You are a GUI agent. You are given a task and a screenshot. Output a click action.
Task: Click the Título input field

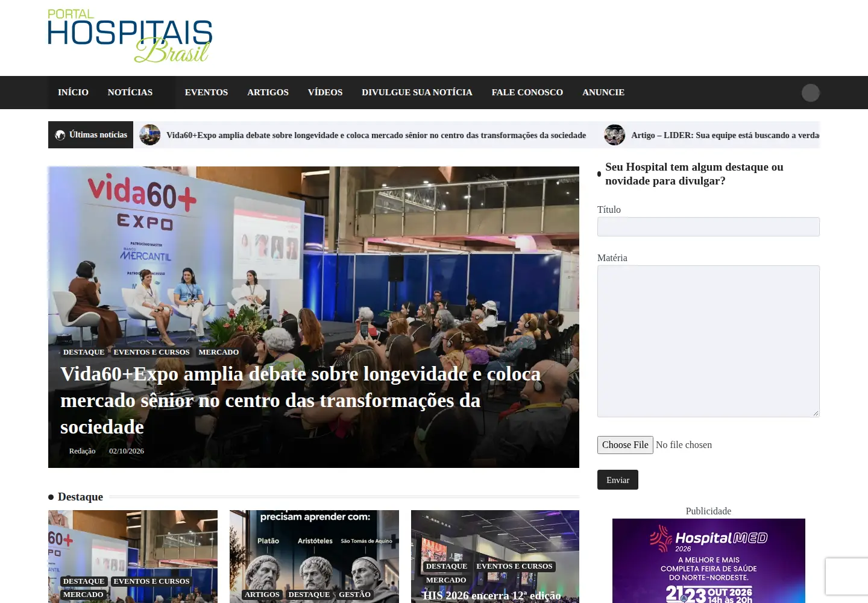click(x=708, y=227)
